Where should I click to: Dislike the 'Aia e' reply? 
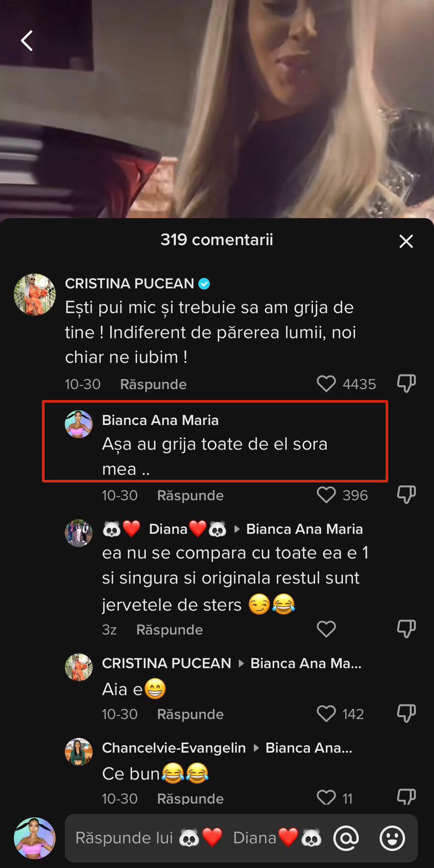[406, 714]
